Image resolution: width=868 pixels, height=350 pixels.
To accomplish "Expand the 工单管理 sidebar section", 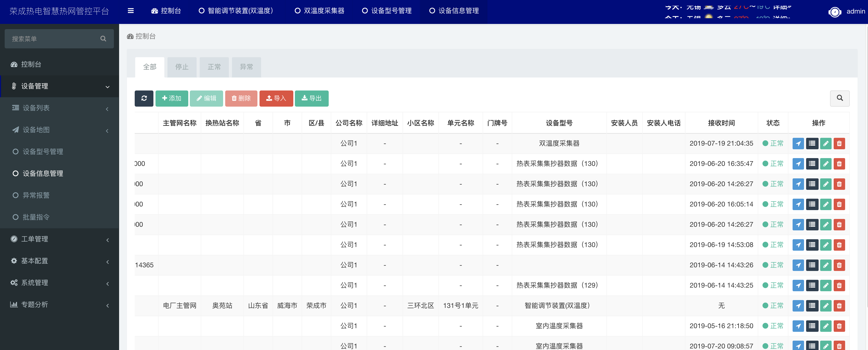I will [59, 239].
